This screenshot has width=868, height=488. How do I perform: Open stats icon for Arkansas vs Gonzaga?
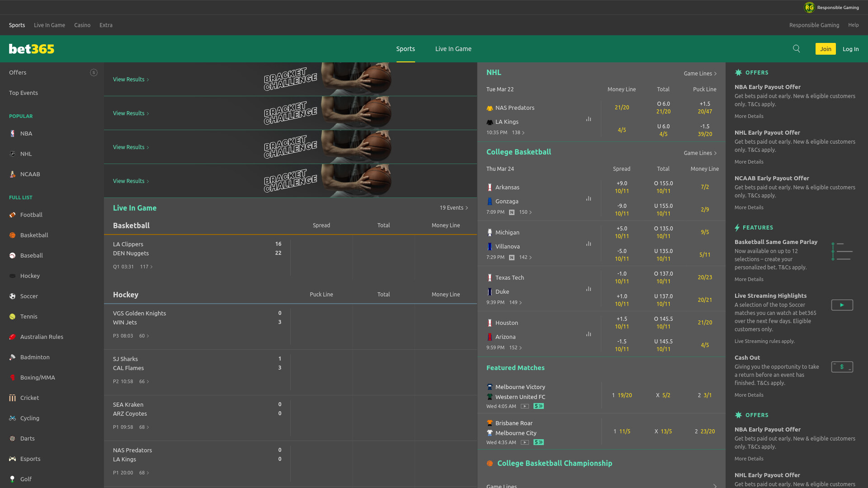tap(589, 198)
